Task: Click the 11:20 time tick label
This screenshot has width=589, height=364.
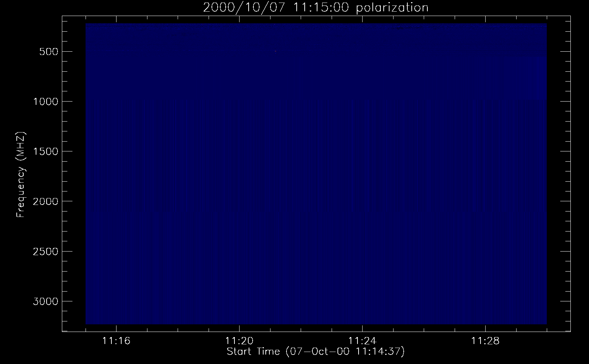Action: (239, 341)
